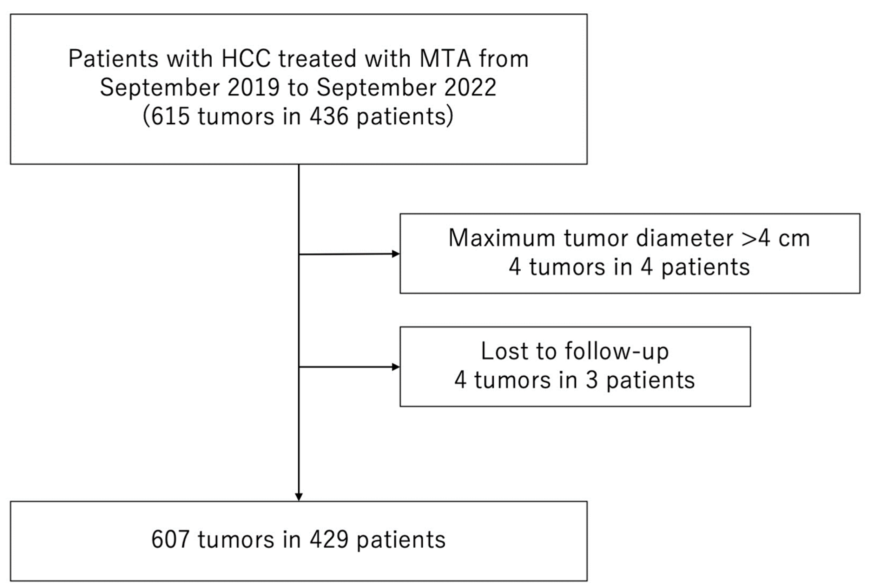
Task: Click the downward arrowhead above the final box
Action: point(299,497)
